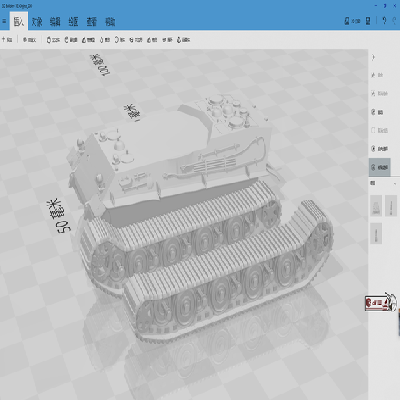Toggle the highlighted option above the items list
400x400 pixels.
click(x=380, y=167)
